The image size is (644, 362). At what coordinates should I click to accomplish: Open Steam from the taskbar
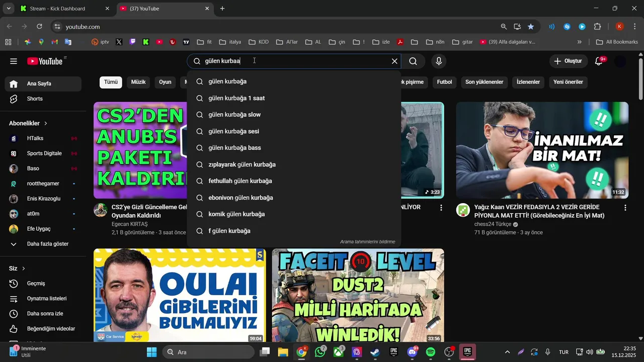coord(375,352)
